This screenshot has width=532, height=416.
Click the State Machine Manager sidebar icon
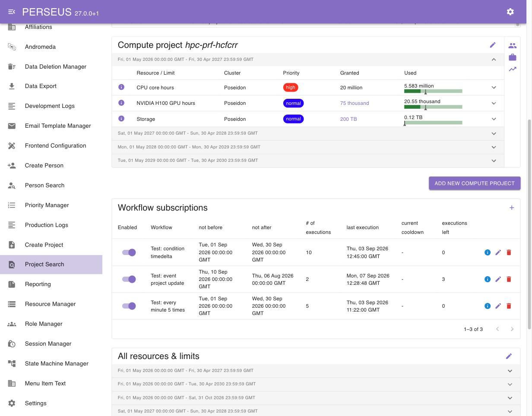12,363
